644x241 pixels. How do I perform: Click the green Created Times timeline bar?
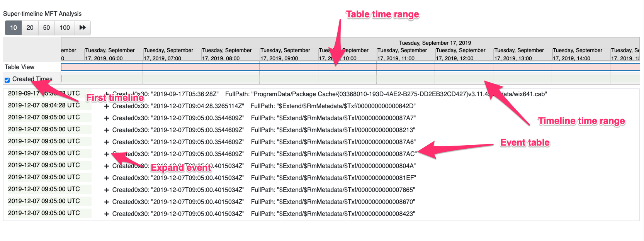click(232, 79)
